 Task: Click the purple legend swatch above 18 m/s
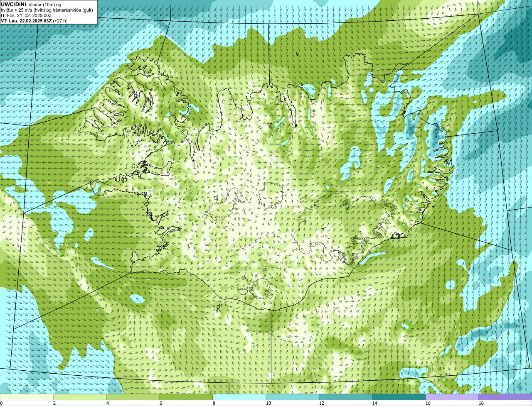click(x=505, y=397)
